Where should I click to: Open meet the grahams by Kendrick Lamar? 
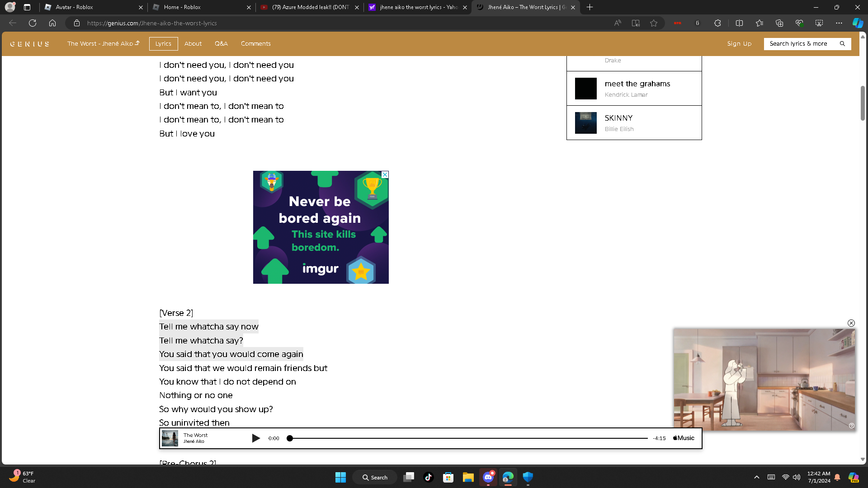(634, 89)
